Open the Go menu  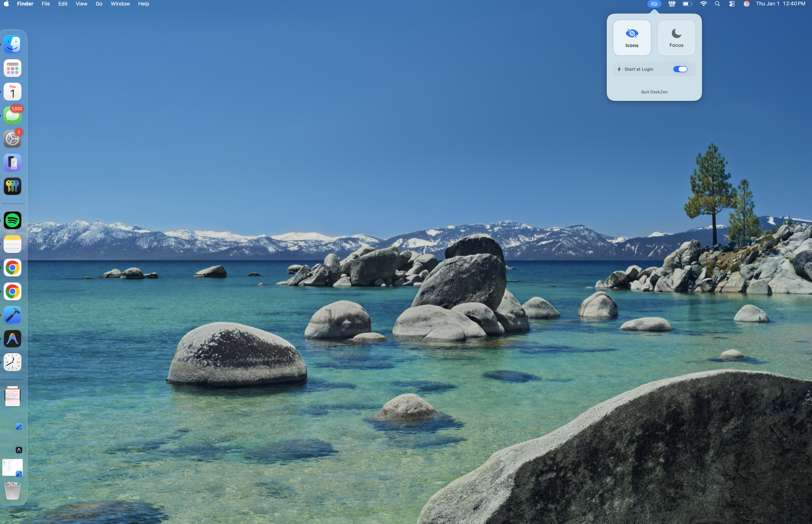coord(99,4)
